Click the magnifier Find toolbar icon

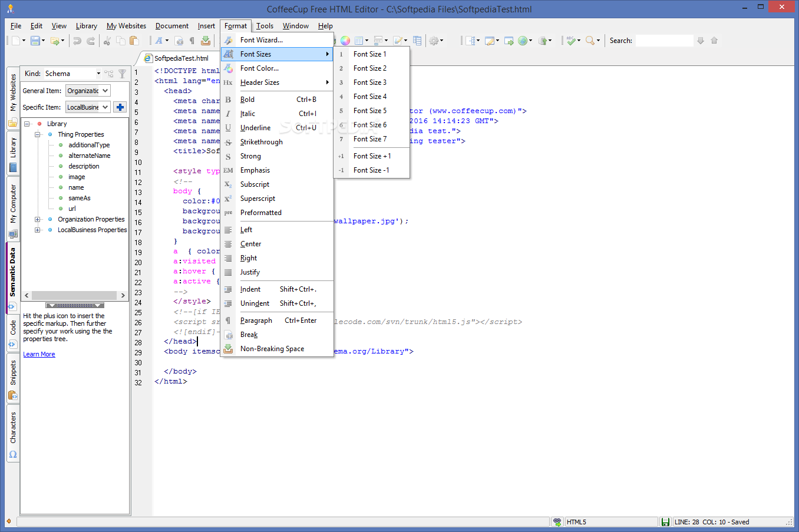click(590, 41)
